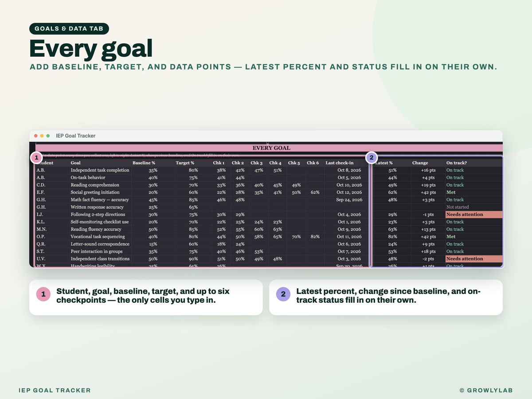Click Needs attention status for Following 2-step directions
532x399 pixels.
pyautogui.click(x=474, y=215)
